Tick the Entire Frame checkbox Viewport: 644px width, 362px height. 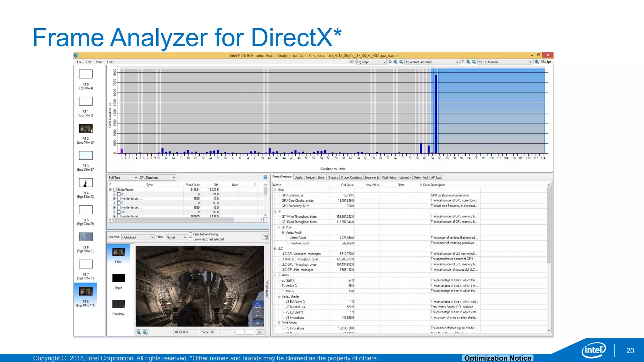pyautogui.click(x=115, y=190)
